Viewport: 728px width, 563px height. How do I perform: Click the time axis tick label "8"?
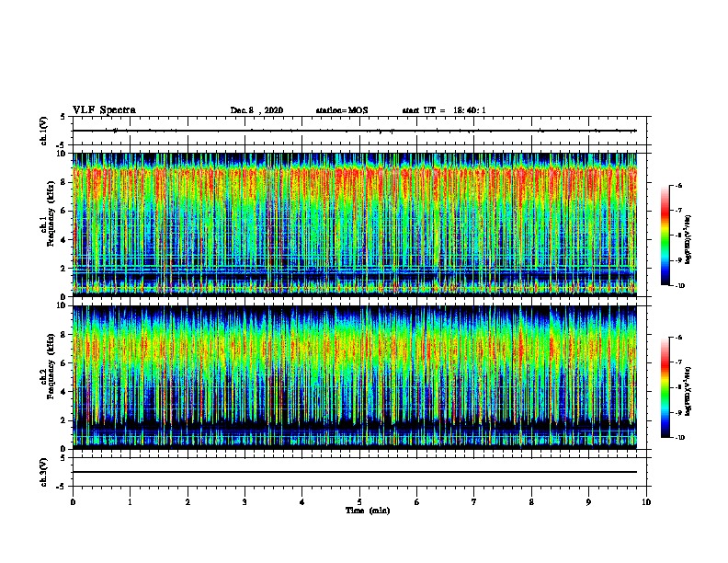coord(531,501)
